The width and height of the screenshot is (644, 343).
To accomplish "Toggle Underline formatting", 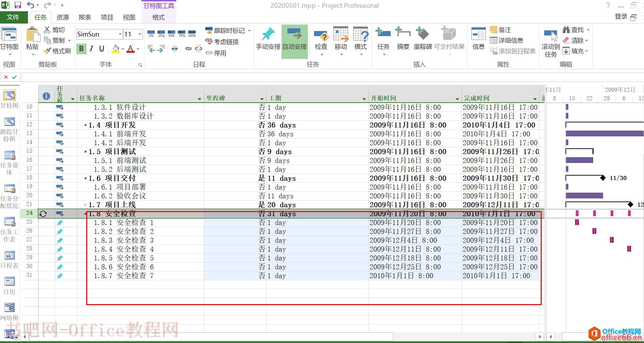I will coord(102,49).
